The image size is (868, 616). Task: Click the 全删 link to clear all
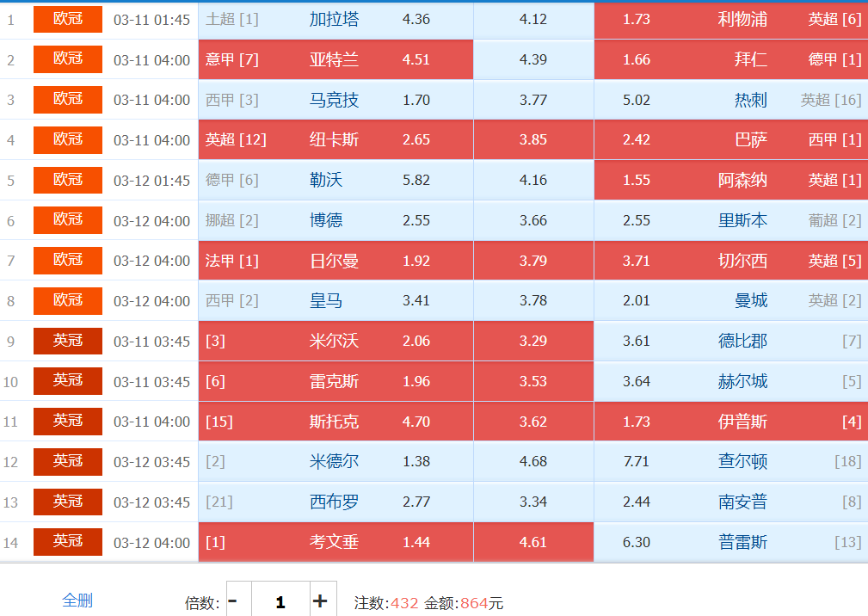(77, 601)
